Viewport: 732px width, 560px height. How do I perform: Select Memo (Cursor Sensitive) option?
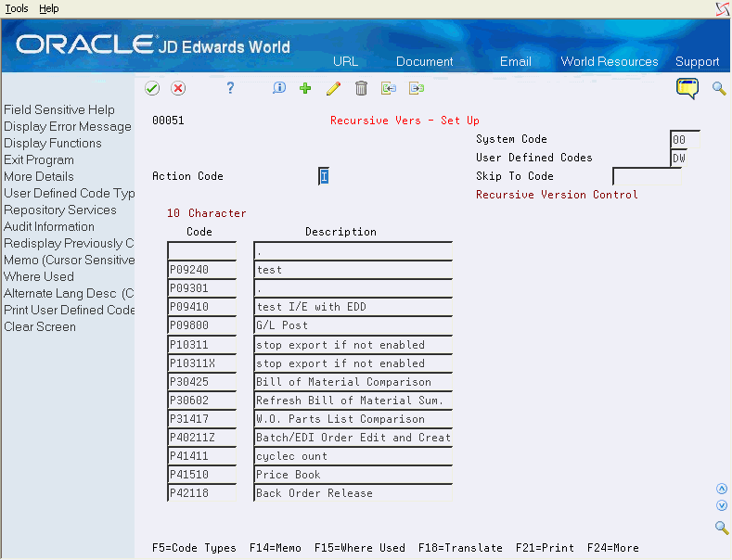click(x=69, y=260)
